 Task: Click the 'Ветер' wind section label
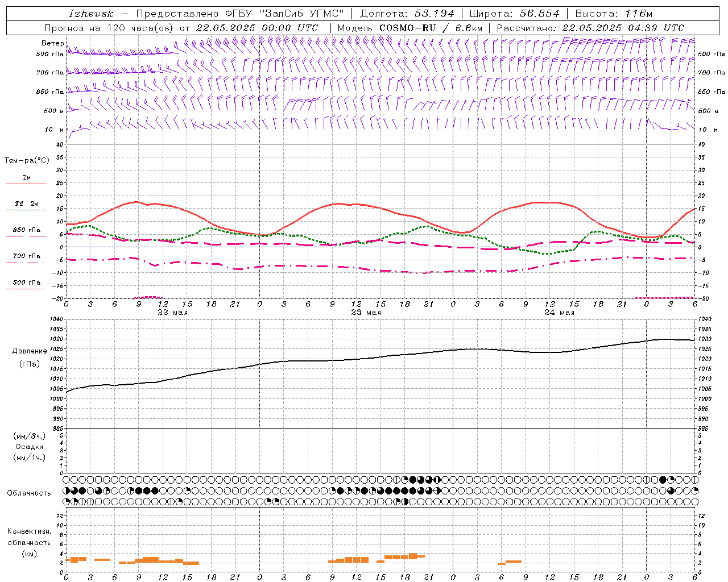pyautogui.click(x=53, y=43)
